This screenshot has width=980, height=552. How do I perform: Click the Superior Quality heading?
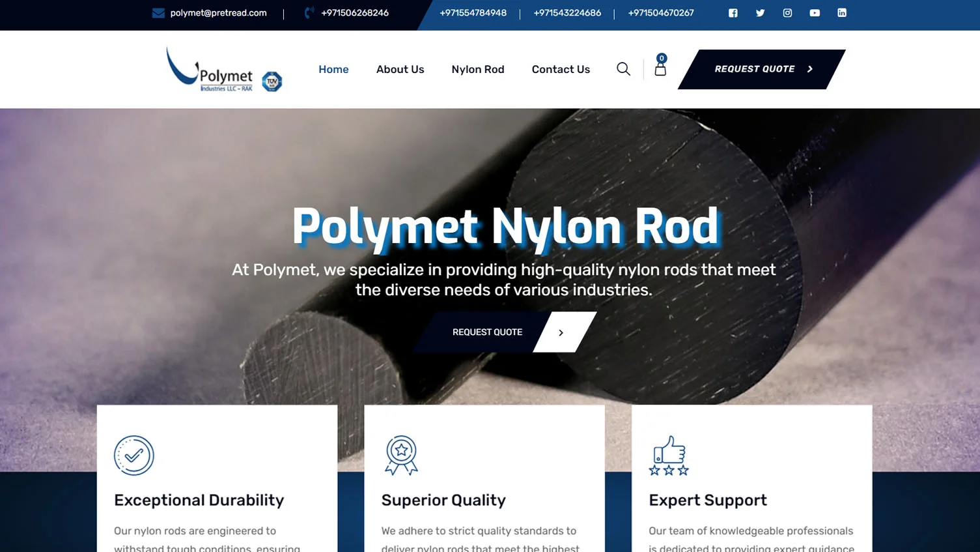point(443,500)
